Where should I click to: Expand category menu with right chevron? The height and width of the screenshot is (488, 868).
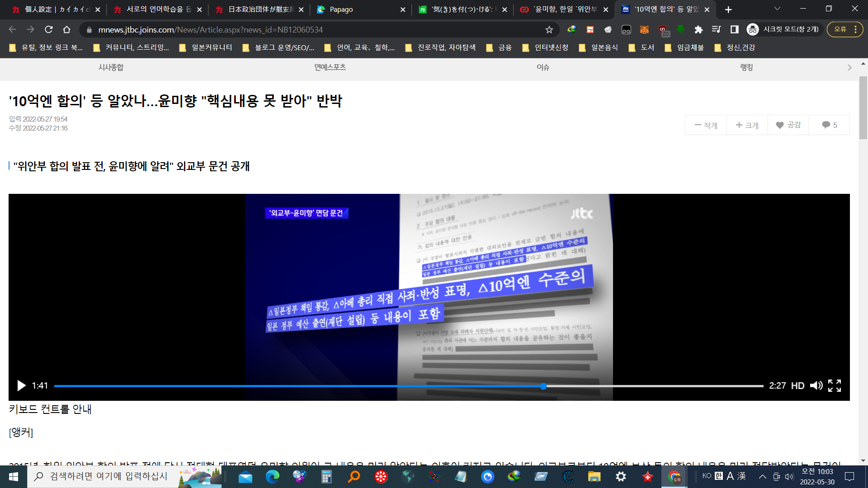click(x=849, y=68)
